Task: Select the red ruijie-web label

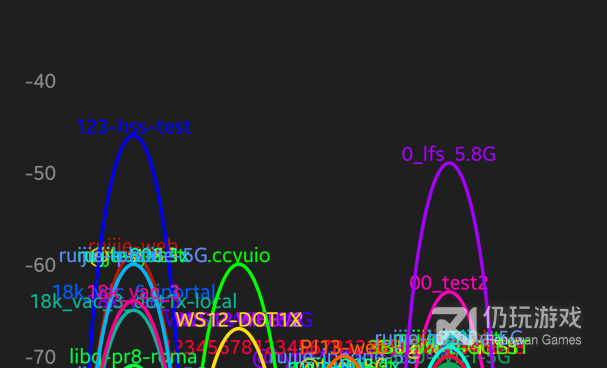Action: click(x=134, y=245)
